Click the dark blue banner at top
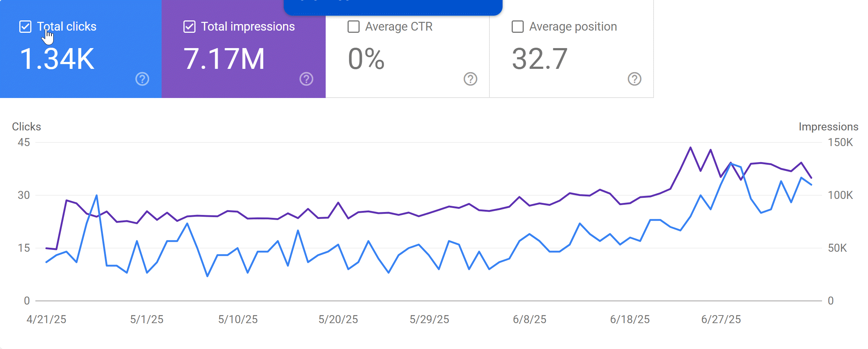This screenshot has width=868, height=349. pos(393,7)
